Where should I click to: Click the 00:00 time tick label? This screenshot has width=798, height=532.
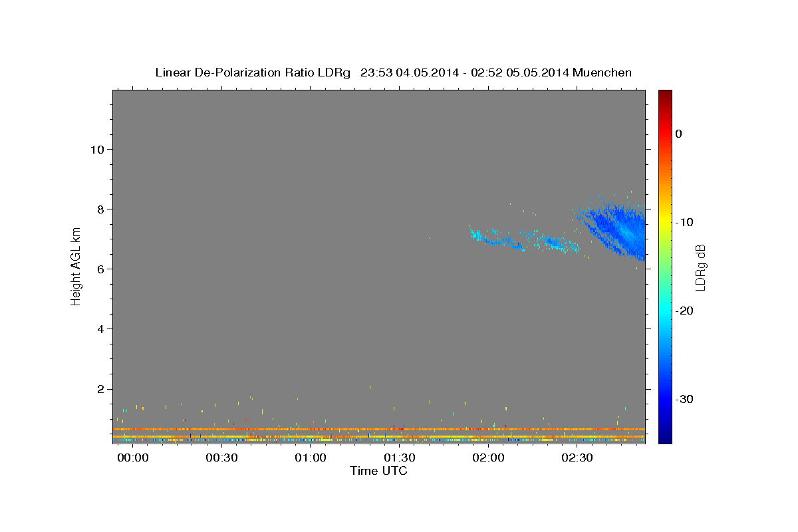point(133,459)
